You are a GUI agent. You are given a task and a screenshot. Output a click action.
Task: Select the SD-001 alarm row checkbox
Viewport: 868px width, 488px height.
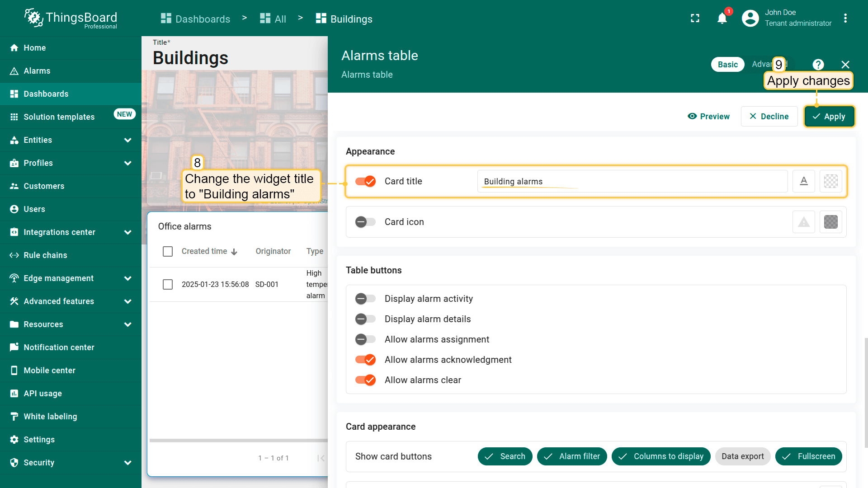coord(168,284)
